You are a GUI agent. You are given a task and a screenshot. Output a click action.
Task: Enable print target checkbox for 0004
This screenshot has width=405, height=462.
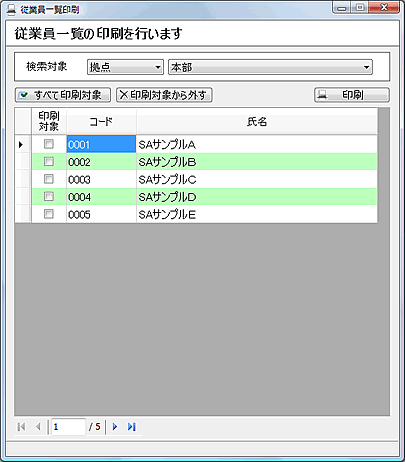49,196
